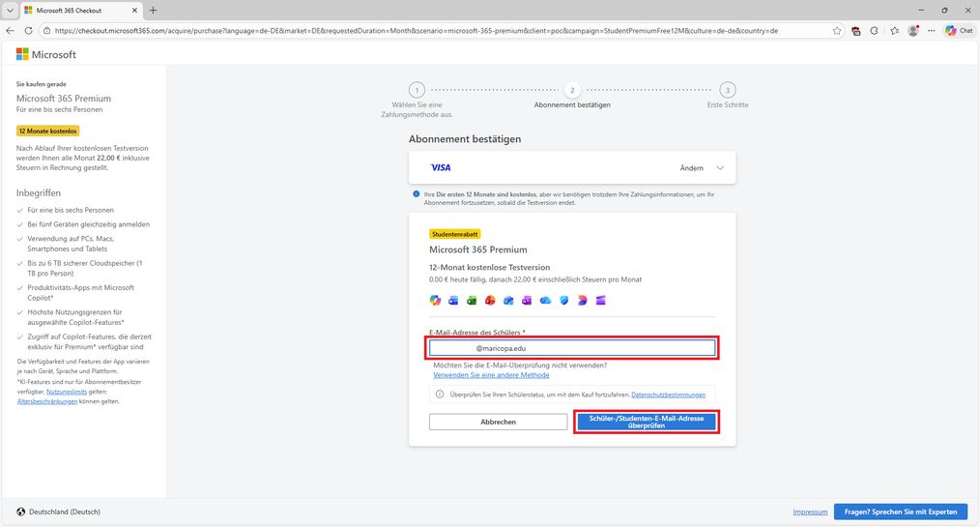Viewport: 980px width, 527px height.
Task: Click the 6 TB sicherer Cloudspeicher item
Action: coord(85,268)
